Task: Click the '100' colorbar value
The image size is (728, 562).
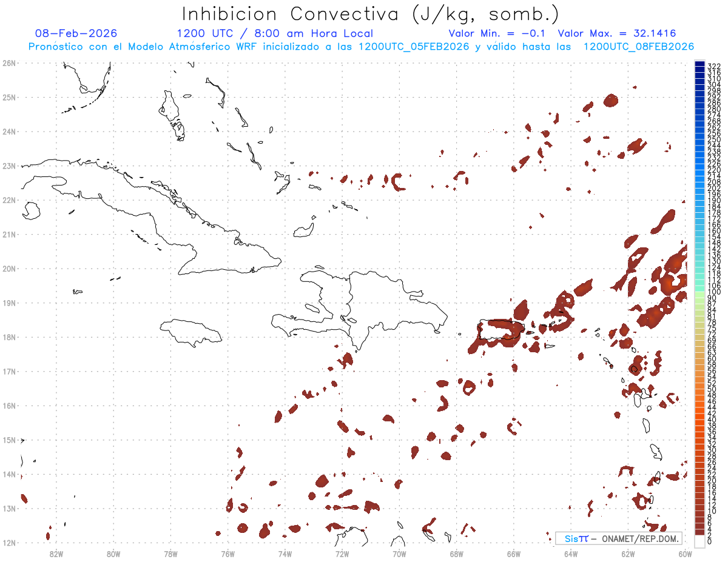Action: coord(714,293)
